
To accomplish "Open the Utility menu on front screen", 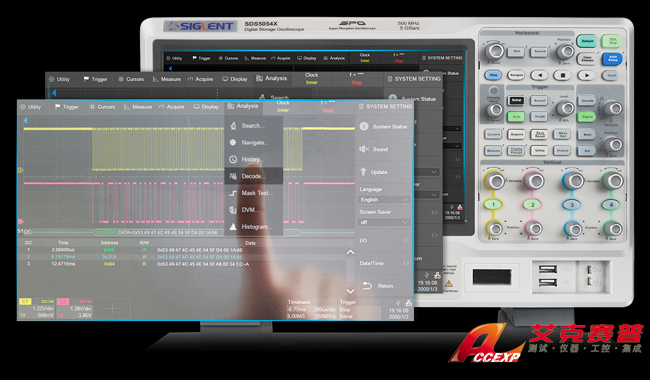I will 31,107.
